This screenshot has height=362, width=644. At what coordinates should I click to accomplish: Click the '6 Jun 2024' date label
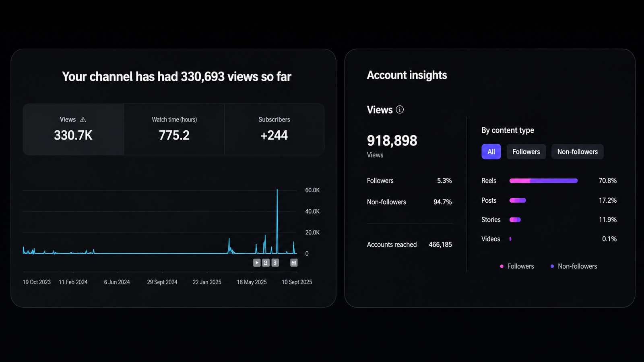point(117,282)
